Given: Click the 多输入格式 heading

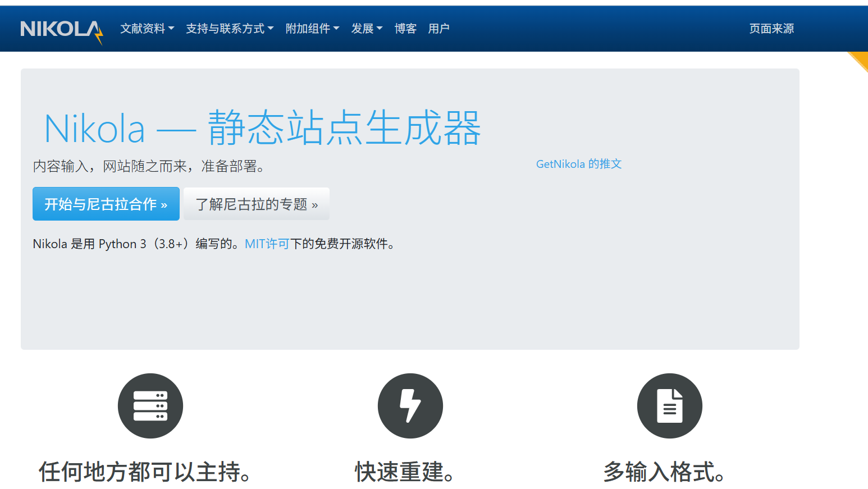Looking at the screenshot, I should click(664, 472).
